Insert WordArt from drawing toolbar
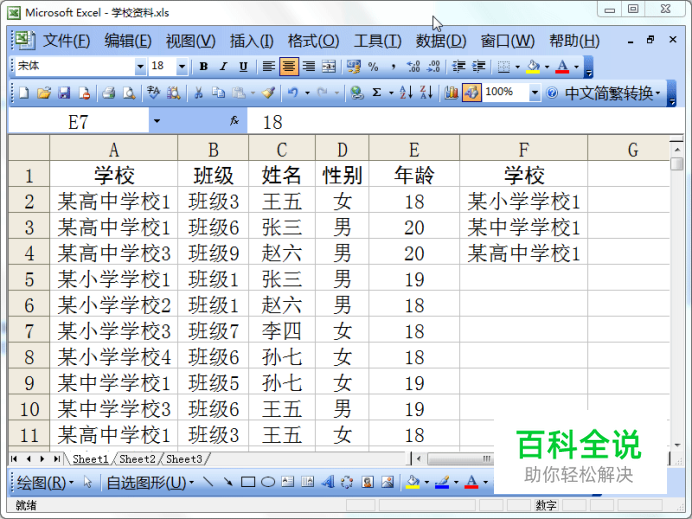This screenshot has width=692, height=519. (327, 482)
